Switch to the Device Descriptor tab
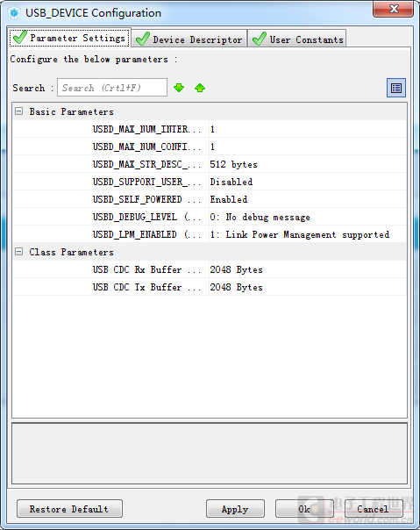Screen dimensions: 420x530 [x=189, y=39]
